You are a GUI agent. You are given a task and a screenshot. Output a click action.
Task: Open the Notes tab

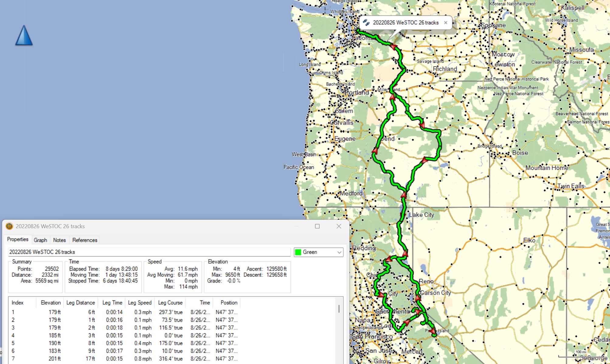point(59,240)
